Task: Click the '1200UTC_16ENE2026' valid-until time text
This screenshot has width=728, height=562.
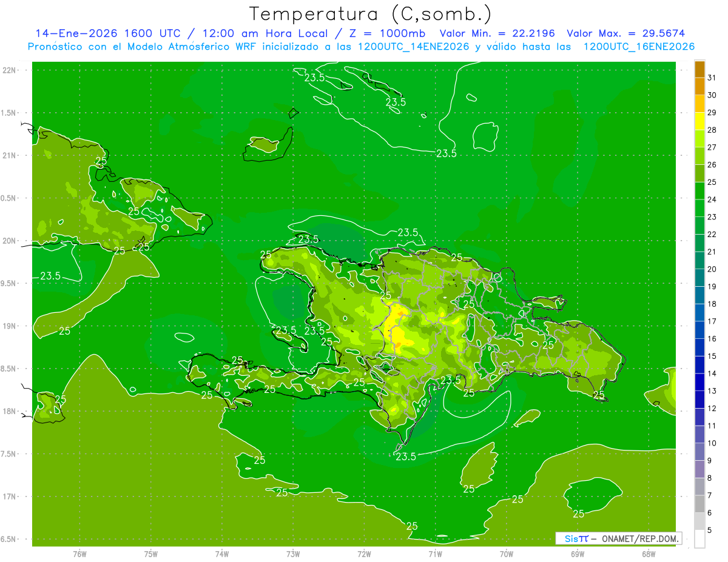Action: click(639, 47)
